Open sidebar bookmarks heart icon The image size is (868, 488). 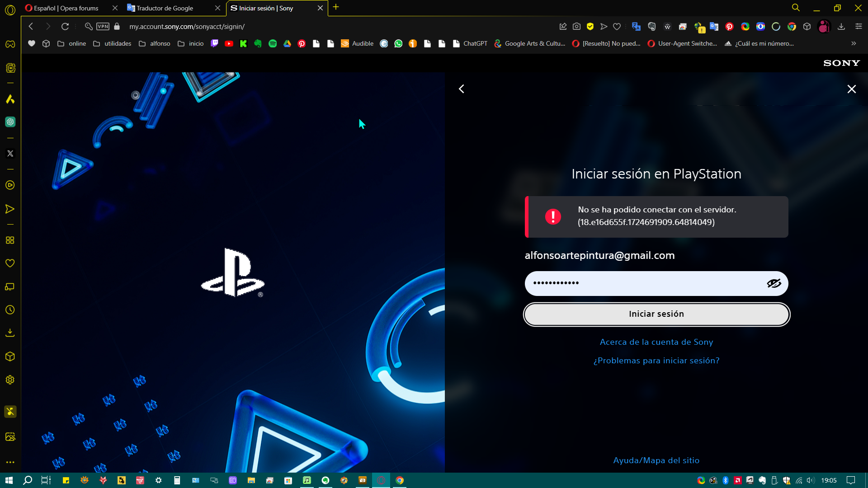[x=10, y=263]
